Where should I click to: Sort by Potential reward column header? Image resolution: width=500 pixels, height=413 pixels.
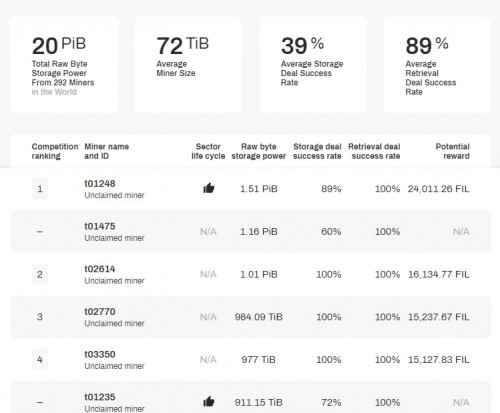tap(453, 151)
